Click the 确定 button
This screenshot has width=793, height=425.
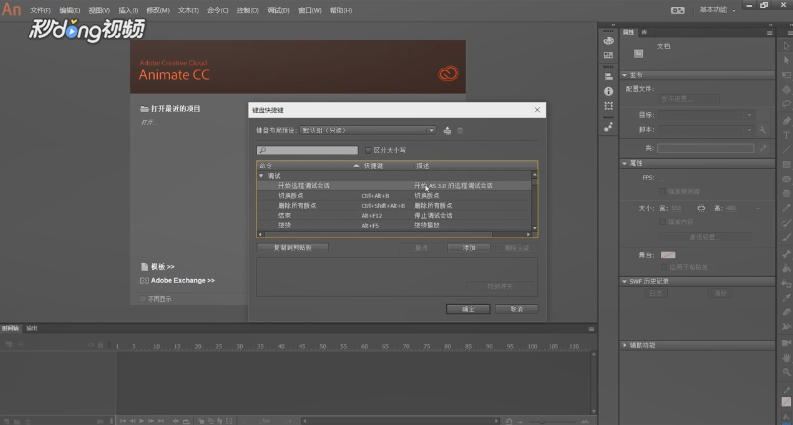pyautogui.click(x=468, y=309)
